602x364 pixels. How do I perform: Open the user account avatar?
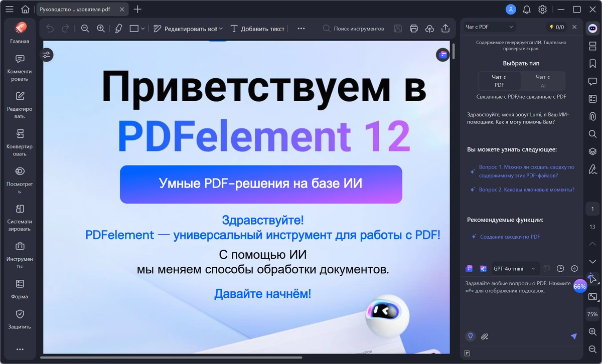point(511,9)
